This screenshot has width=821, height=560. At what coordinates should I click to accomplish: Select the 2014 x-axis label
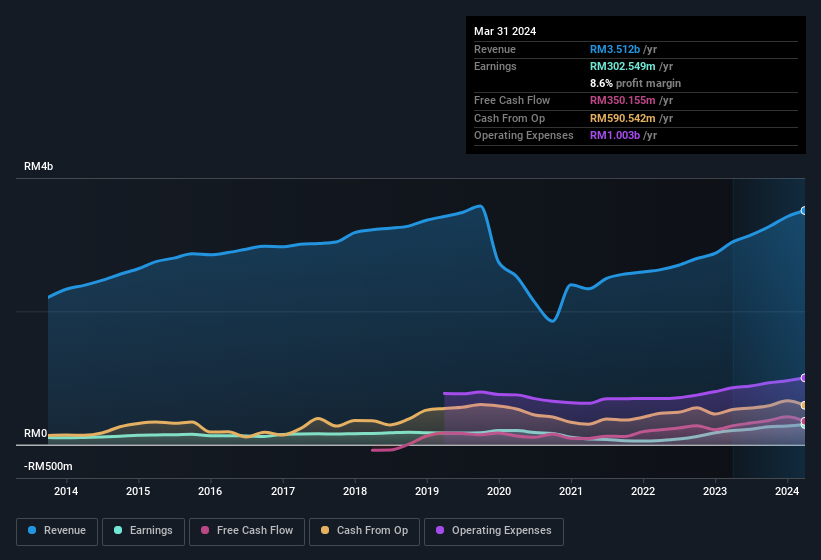point(66,491)
